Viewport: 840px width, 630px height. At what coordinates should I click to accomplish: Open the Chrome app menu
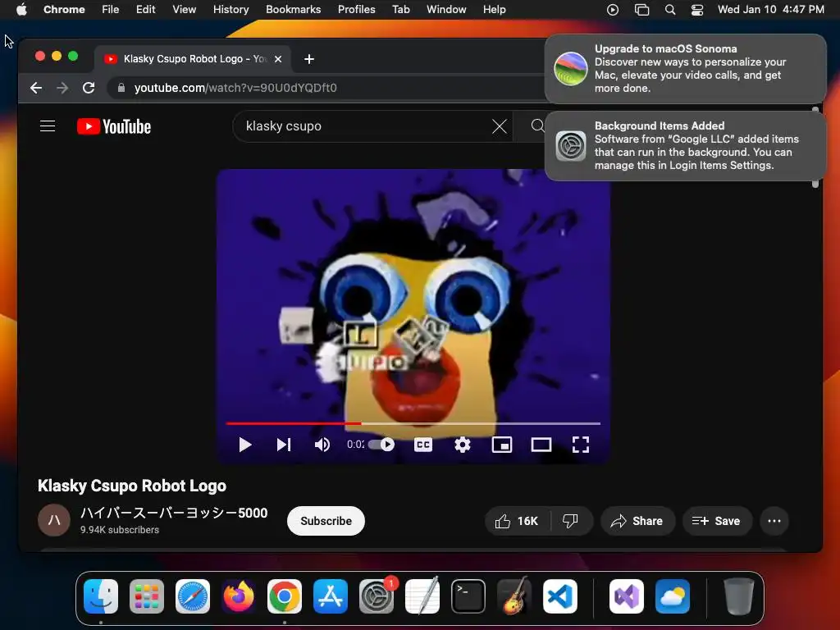[64, 10]
